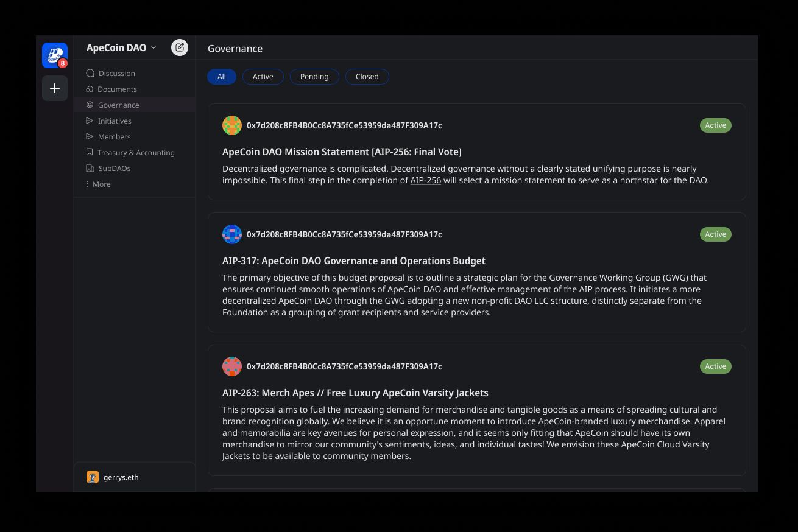Click the Documents sidebar icon
This screenshot has height=532, width=798.
90,89
